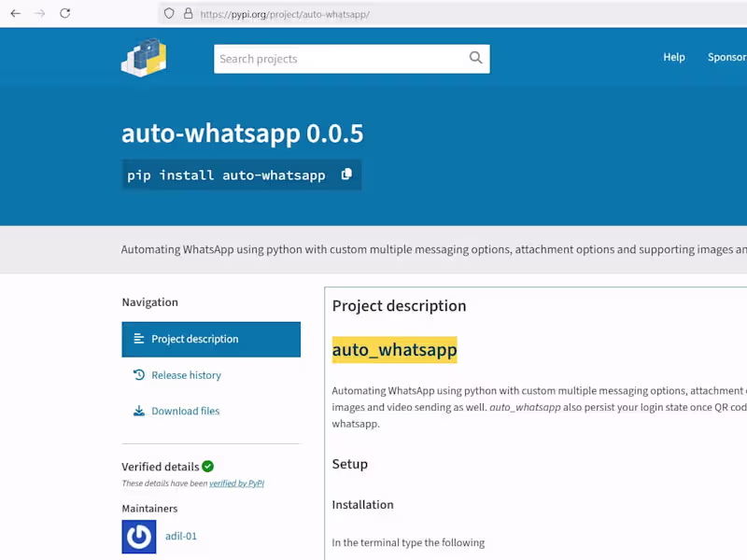Switch to the Download files section
The width and height of the screenshot is (747, 560).
[x=184, y=411]
